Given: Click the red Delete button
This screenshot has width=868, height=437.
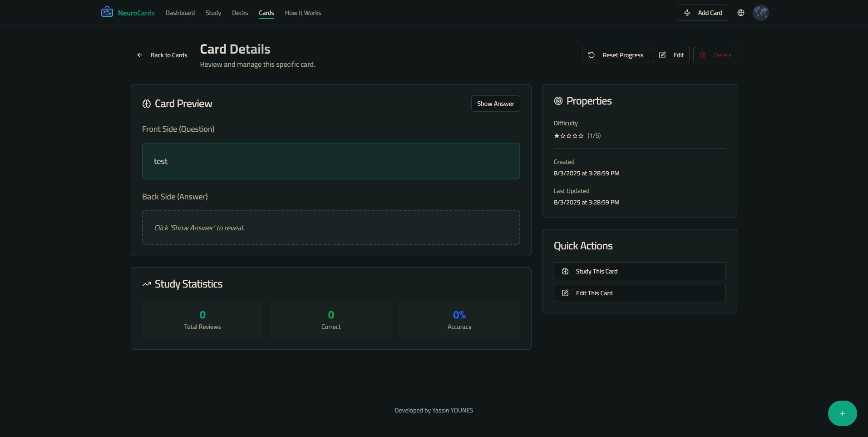Looking at the screenshot, I should [x=715, y=55].
